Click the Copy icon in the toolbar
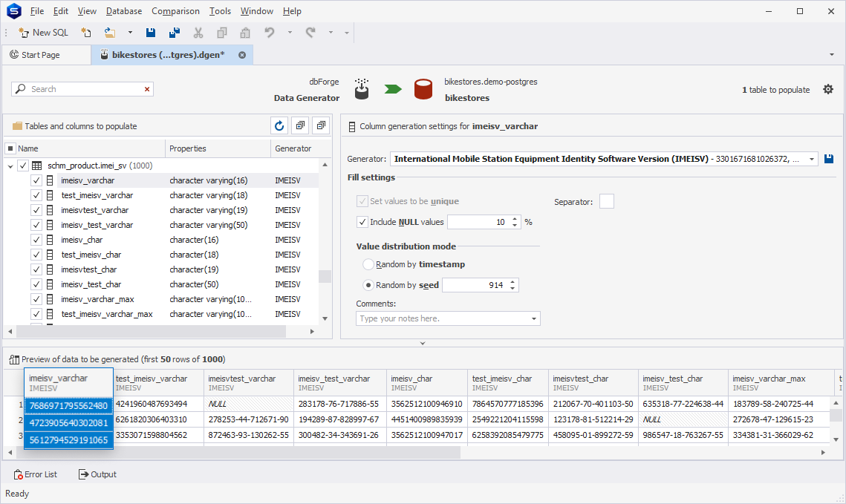This screenshot has height=504, width=846. [x=222, y=33]
